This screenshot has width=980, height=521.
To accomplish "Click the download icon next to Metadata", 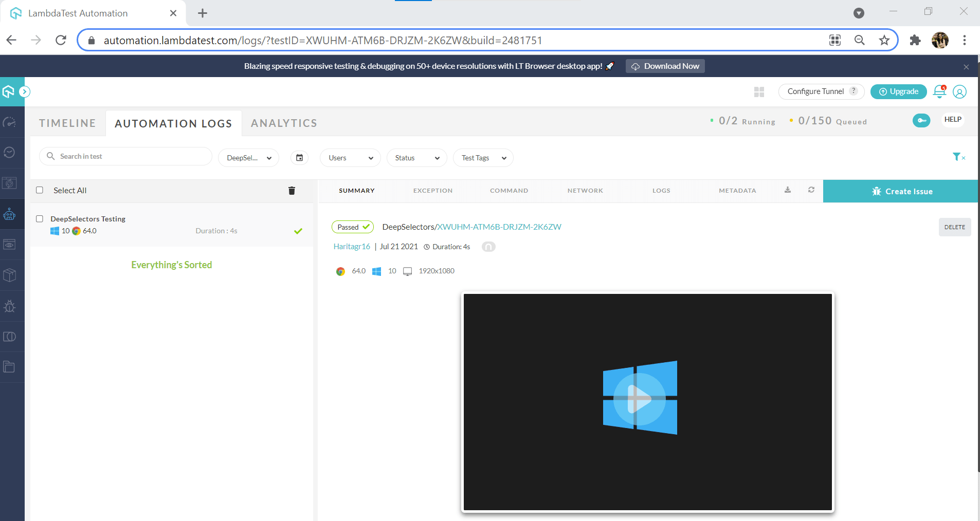I will [x=787, y=190].
